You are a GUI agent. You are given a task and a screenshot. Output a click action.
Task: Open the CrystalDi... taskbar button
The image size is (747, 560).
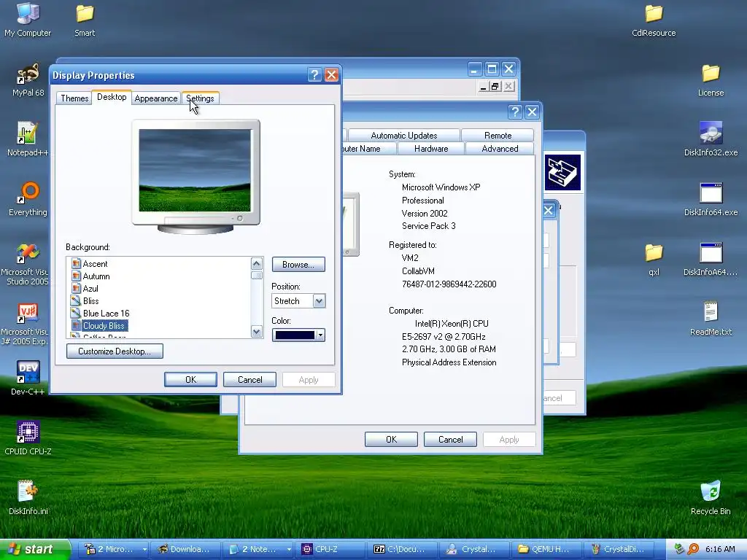click(619, 549)
